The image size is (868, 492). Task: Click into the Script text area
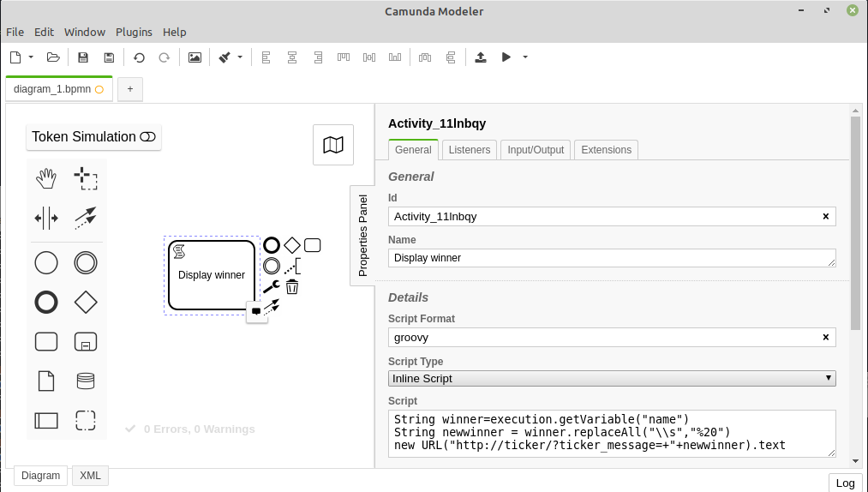pos(612,433)
